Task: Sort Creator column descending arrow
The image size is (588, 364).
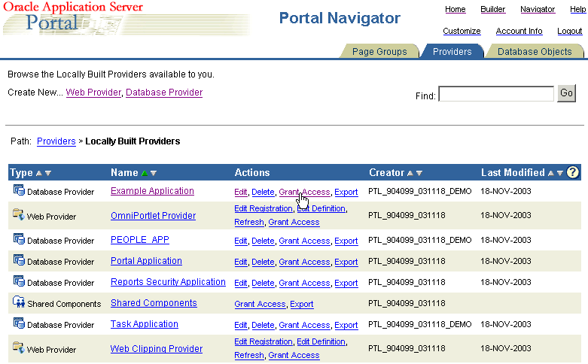Action: tap(419, 173)
